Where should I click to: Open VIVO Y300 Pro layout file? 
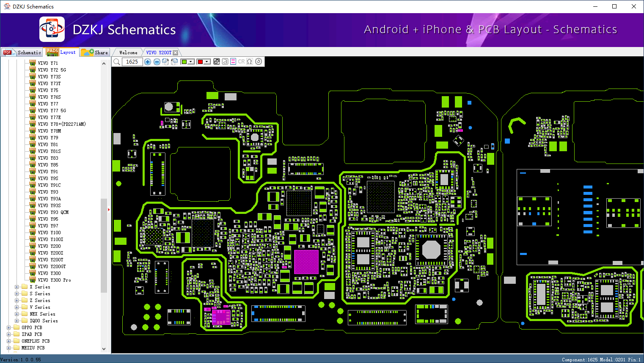coord(54,280)
